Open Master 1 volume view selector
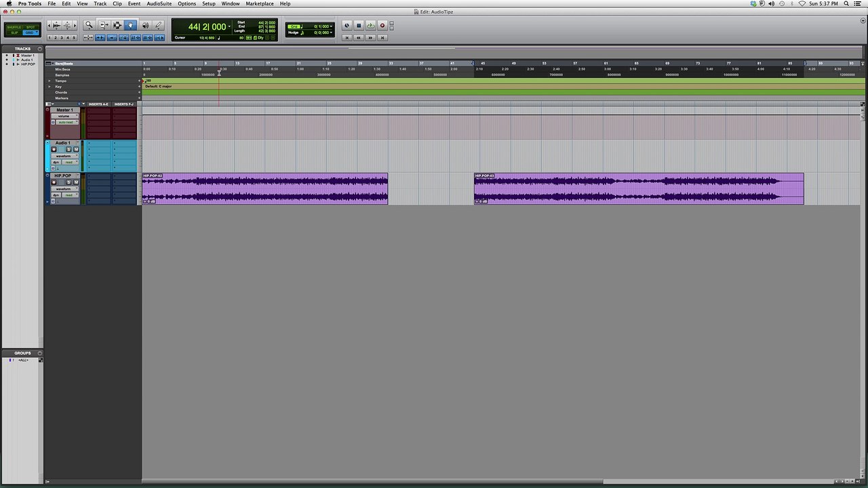868x488 pixels. coord(65,116)
